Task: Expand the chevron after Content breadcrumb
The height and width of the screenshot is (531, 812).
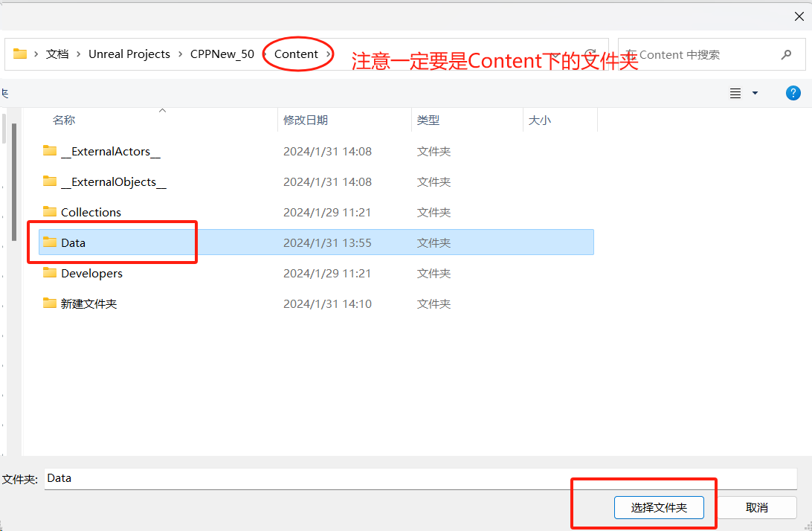Action: [x=328, y=54]
